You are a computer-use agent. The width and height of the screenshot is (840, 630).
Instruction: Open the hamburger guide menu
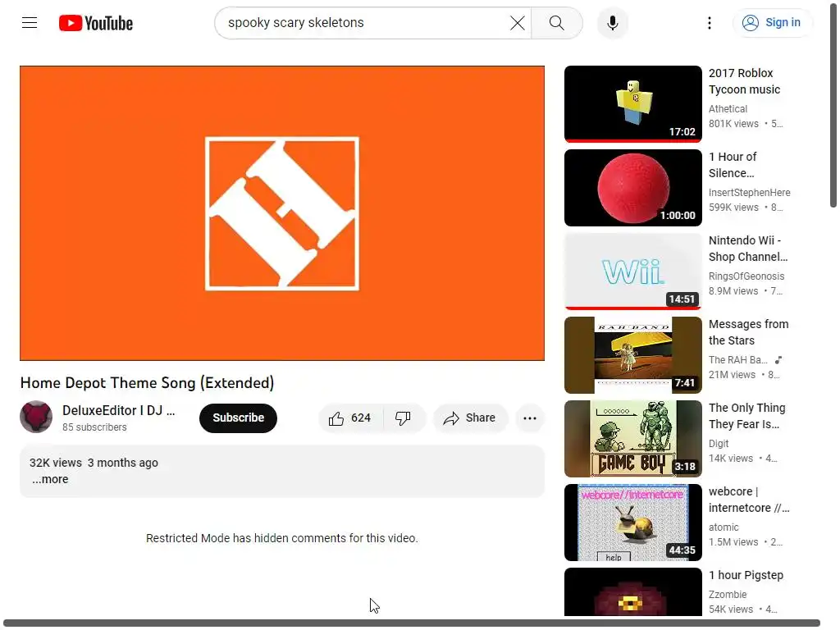pos(30,22)
